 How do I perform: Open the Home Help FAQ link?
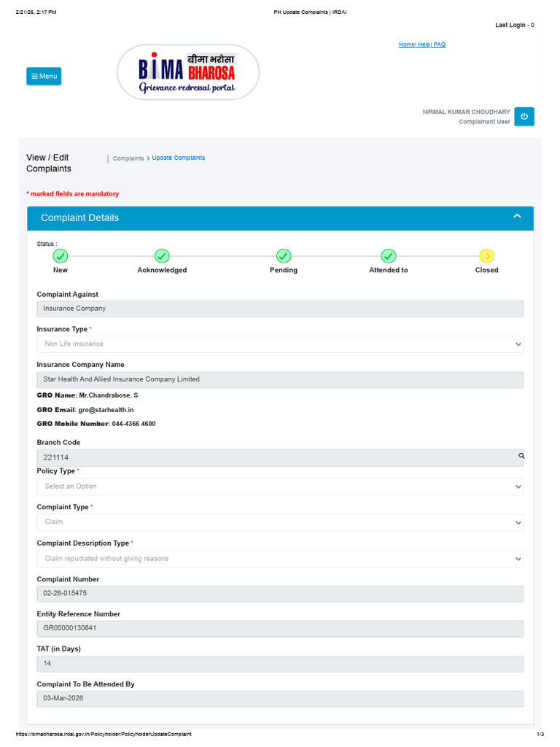click(x=422, y=44)
